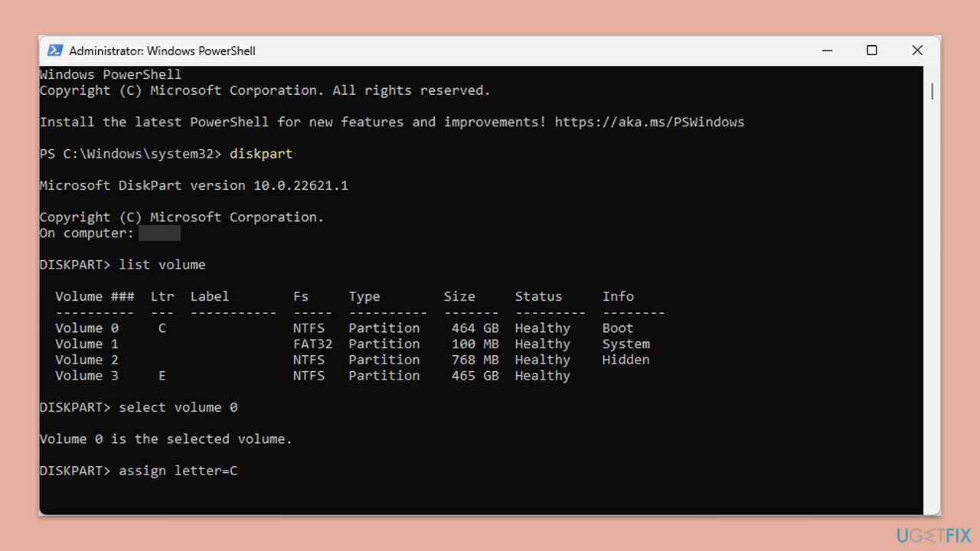Image resolution: width=980 pixels, height=551 pixels.
Task: Click the 'Size' column header
Action: [x=459, y=296]
